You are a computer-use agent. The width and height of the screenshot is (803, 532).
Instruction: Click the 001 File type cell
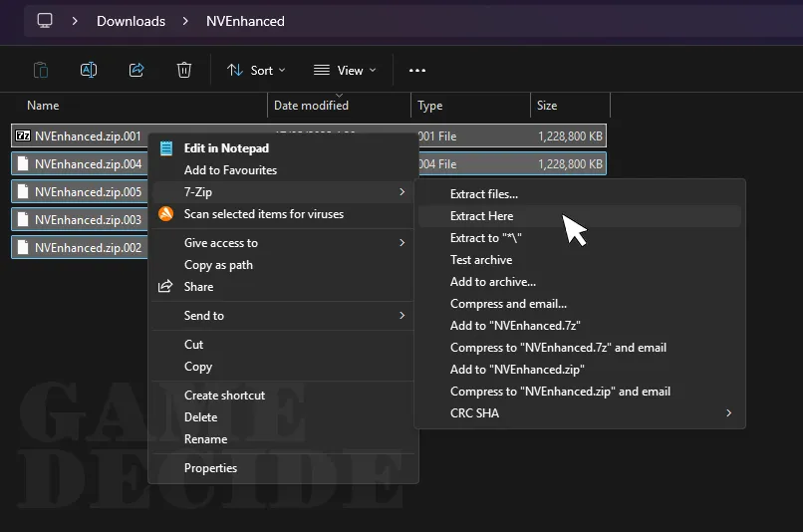pyautogui.click(x=437, y=136)
